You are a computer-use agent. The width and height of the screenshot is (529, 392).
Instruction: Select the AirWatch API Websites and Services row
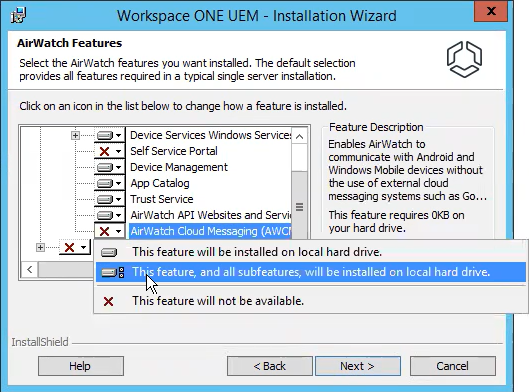click(x=210, y=215)
